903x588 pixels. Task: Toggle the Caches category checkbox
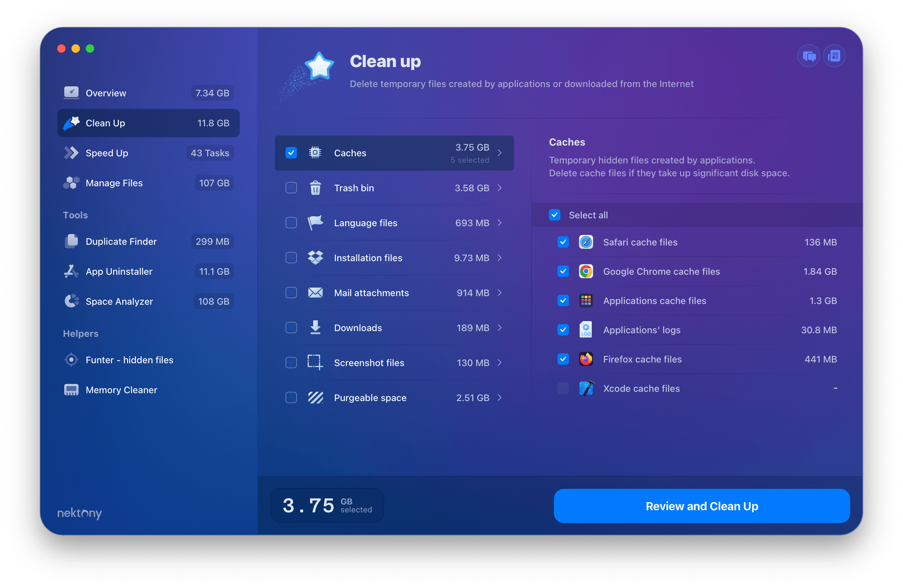pos(289,153)
